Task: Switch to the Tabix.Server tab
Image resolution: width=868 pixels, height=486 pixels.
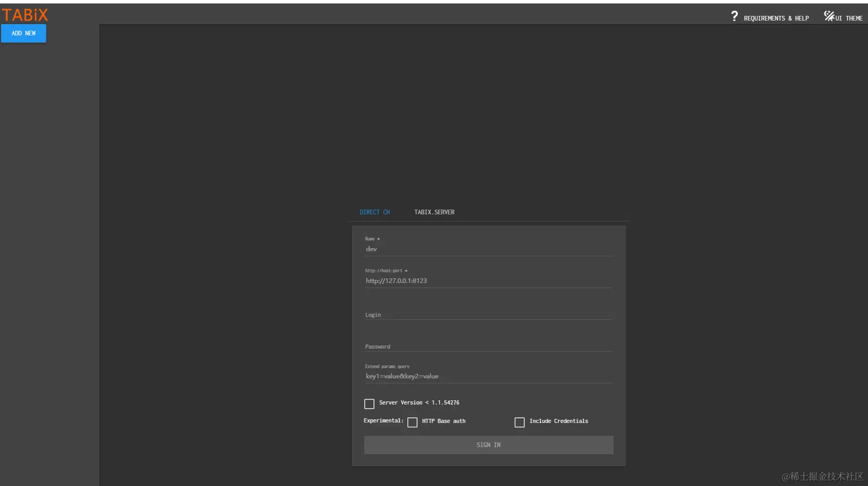Action: 435,212
